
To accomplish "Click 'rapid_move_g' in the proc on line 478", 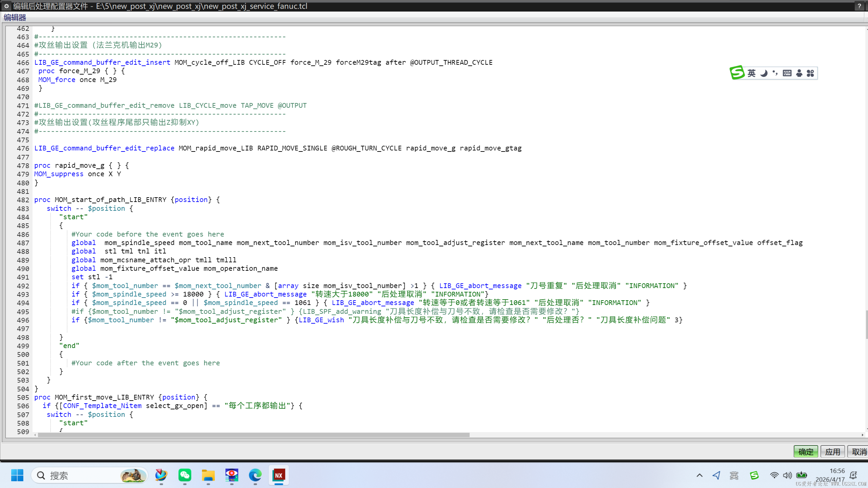I will [x=80, y=165].
